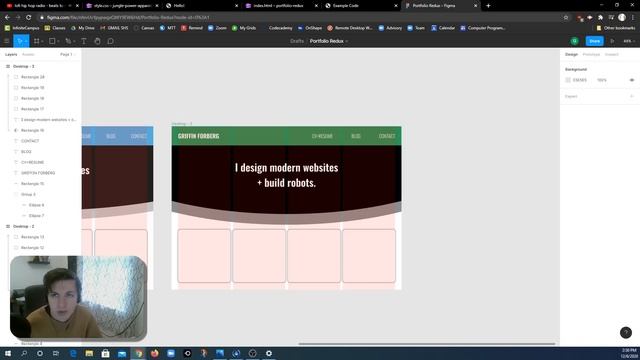Click the green user avatar
Image resolution: width=640 pixels, height=360 pixels.
point(575,41)
